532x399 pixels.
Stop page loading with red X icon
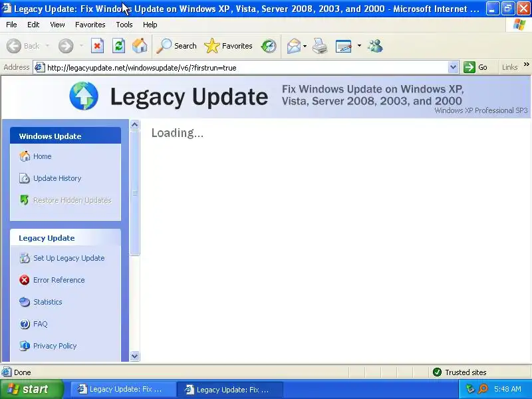click(x=97, y=46)
